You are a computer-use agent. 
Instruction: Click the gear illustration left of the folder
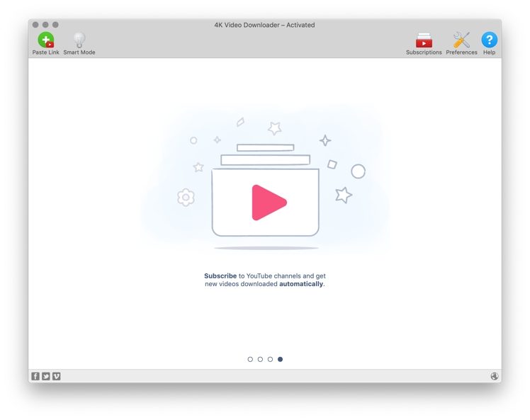coord(186,197)
